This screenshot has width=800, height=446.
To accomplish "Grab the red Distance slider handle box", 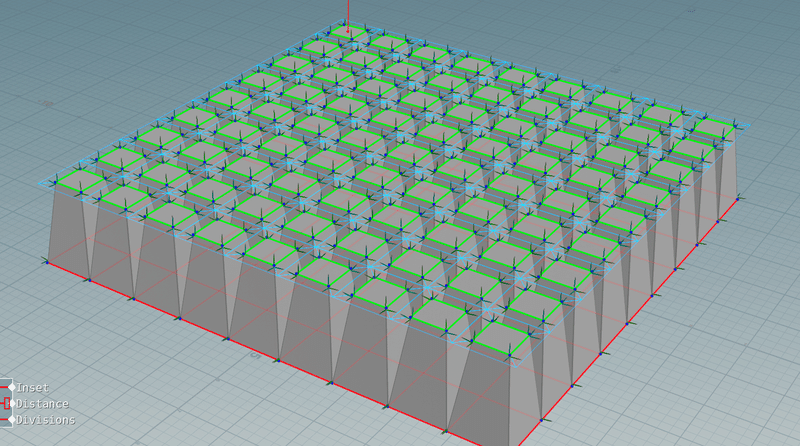I will coord(7,403).
